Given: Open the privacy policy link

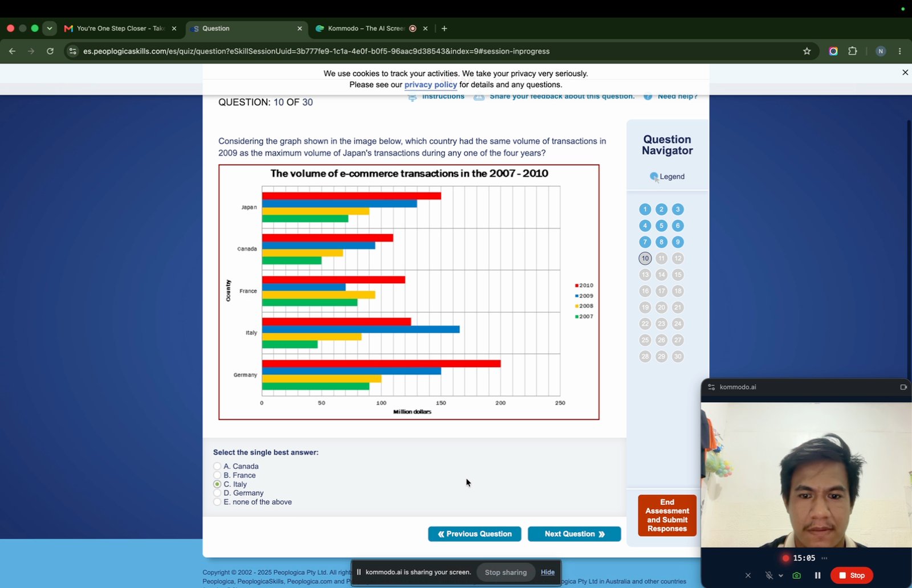Looking at the screenshot, I should [x=431, y=84].
